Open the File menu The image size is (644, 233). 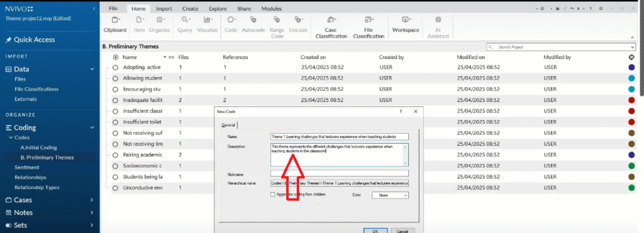coord(113,9)
